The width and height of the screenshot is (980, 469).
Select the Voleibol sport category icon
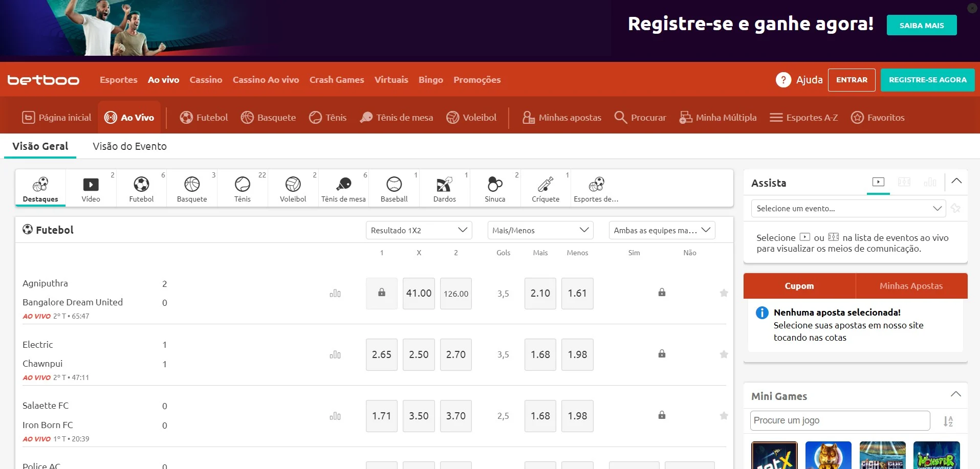coord(293,188)
